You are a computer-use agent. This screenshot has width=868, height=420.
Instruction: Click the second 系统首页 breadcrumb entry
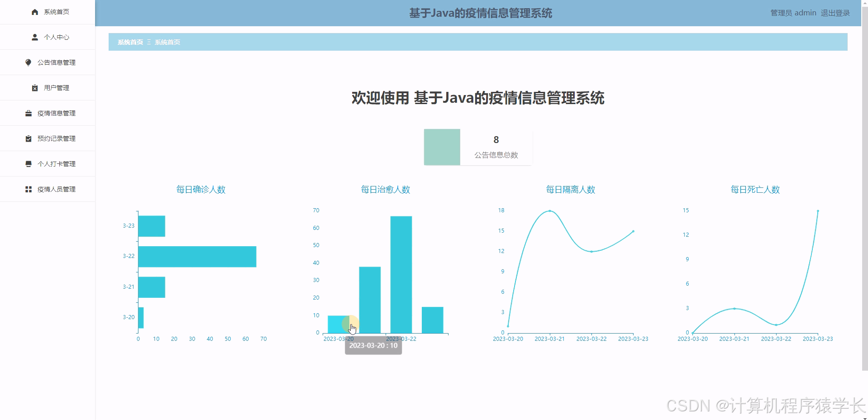(x=167, y=42)
